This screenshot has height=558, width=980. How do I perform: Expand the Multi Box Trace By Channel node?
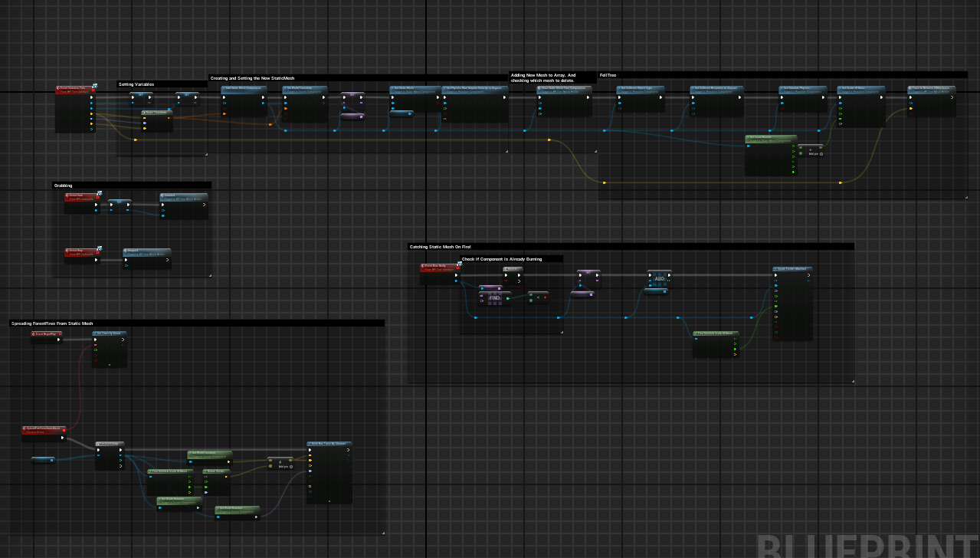pyautogui.click(x=329, y=501)
